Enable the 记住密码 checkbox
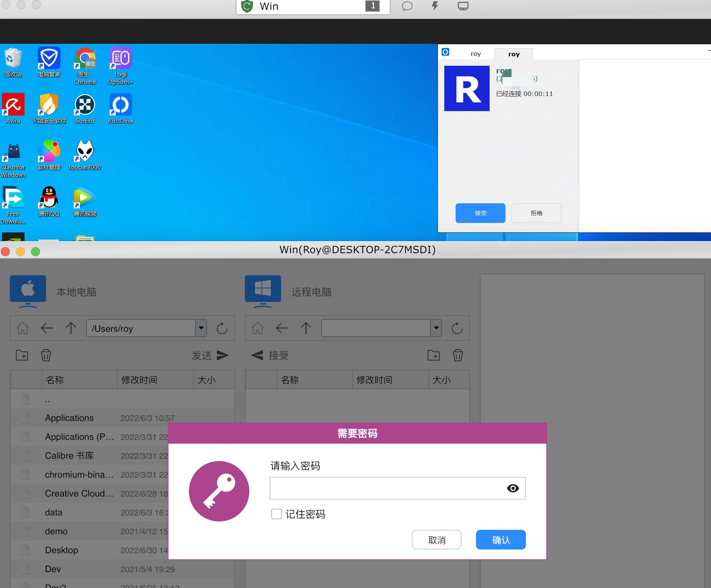The image size is (711, 588). (x=277, y=514)
